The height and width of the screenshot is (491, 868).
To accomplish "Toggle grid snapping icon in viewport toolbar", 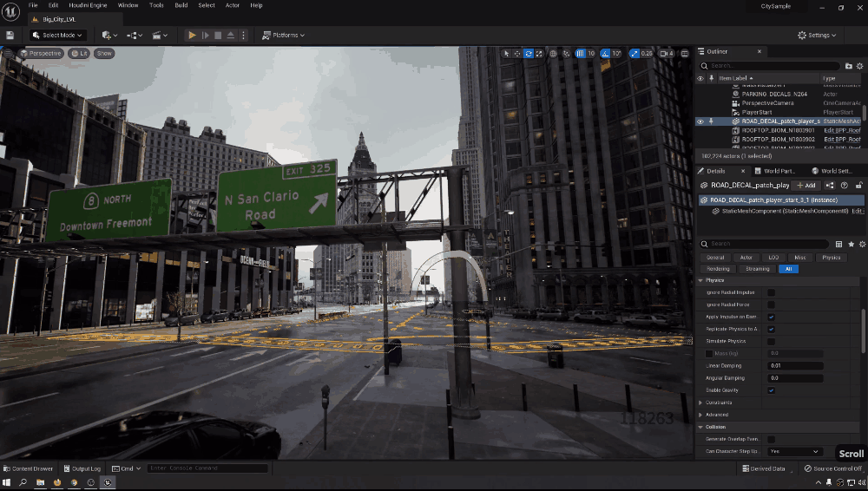I will tap(579, 54).
